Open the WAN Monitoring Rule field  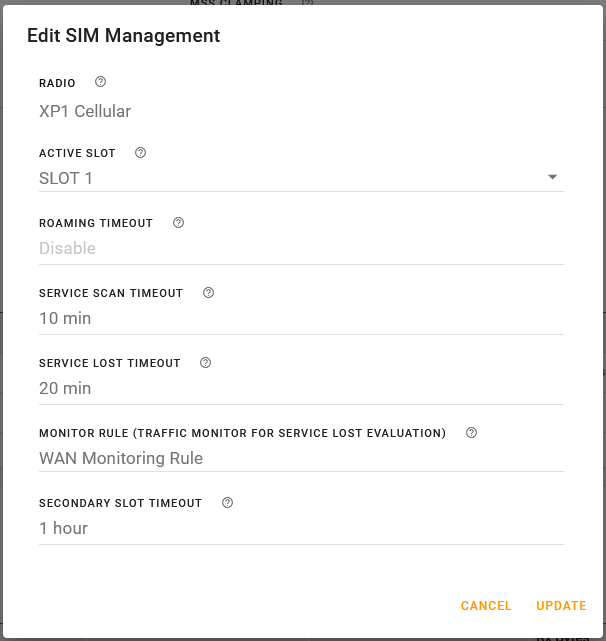[300, 458]
